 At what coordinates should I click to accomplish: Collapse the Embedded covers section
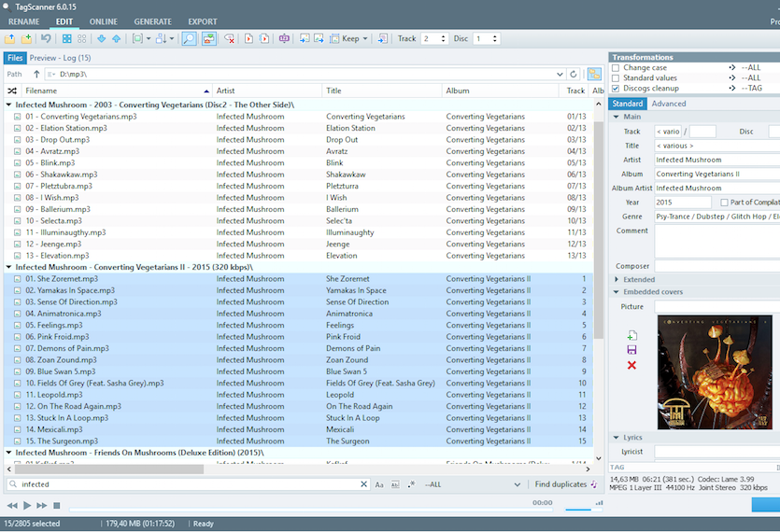(617, 292)
